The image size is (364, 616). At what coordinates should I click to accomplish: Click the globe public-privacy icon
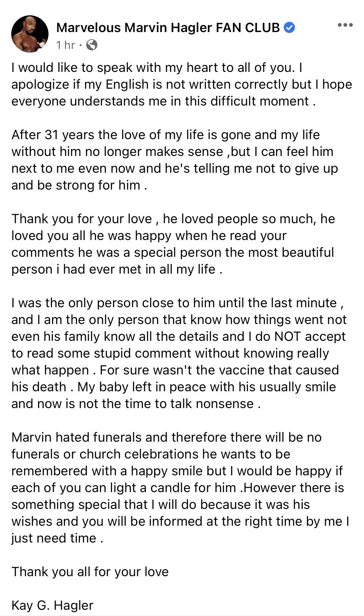(92, 45)
